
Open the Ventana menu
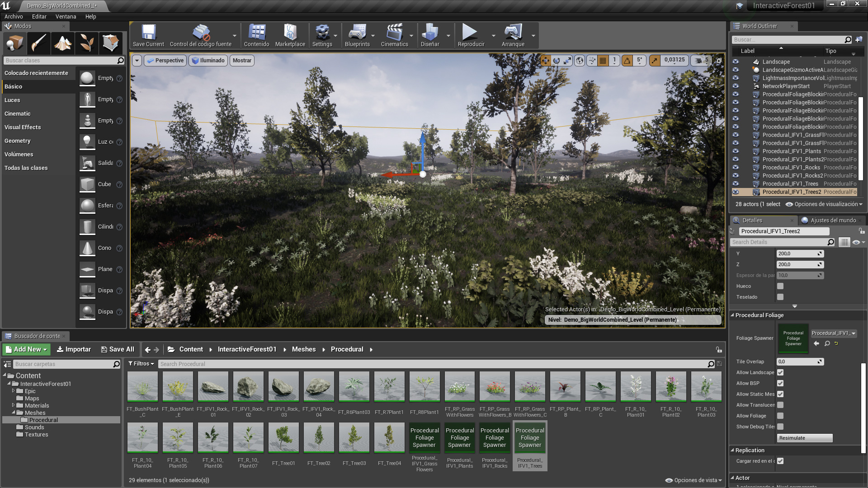point(66,17)
